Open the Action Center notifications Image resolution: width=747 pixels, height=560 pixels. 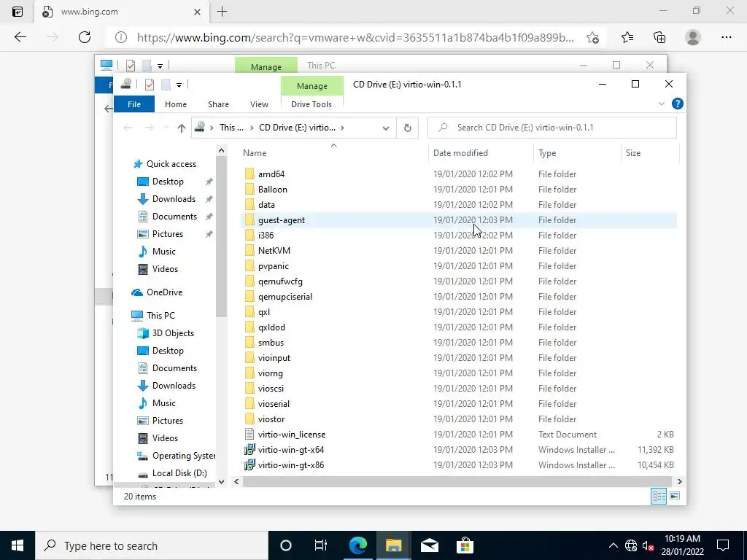coord(723,545)
